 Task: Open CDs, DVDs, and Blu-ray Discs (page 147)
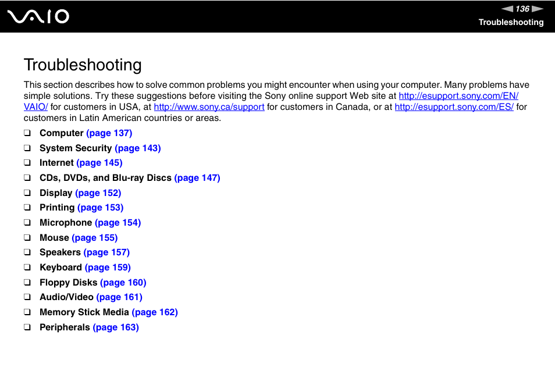pyautogui.click(x=197, y=178)
